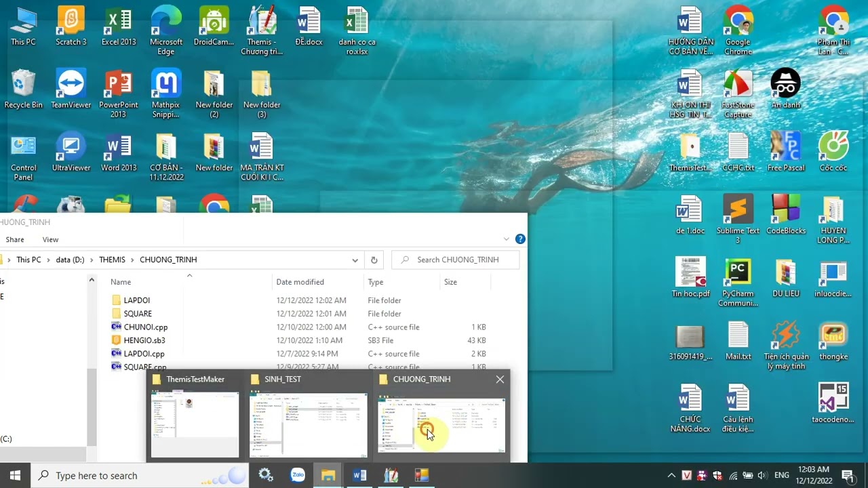The image size is (868, 488).
Task: Expand the File Explorer ribbon chevron
Action: [x=506, y=239]
